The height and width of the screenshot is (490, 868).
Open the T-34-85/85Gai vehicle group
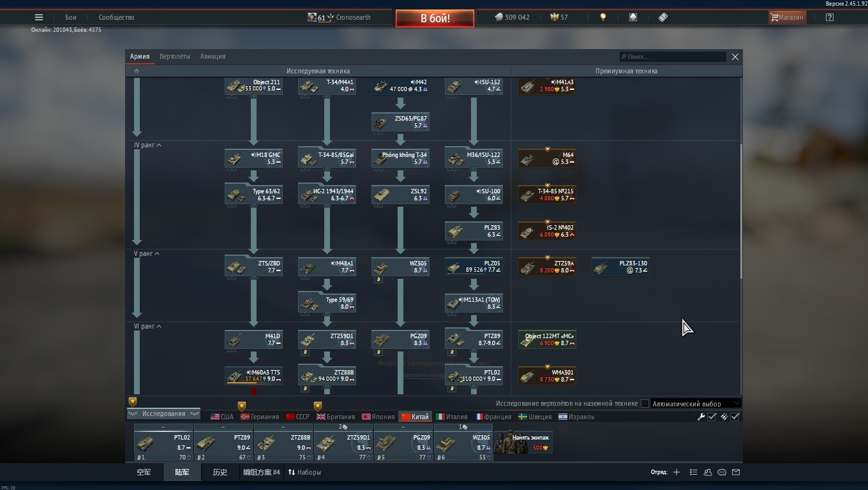[x=327, y=159]
